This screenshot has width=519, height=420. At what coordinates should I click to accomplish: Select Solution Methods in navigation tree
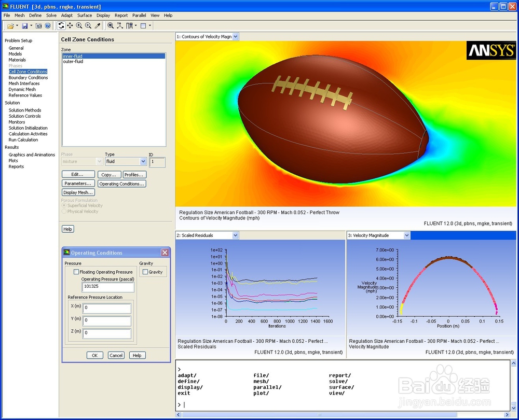coord(25,110)
